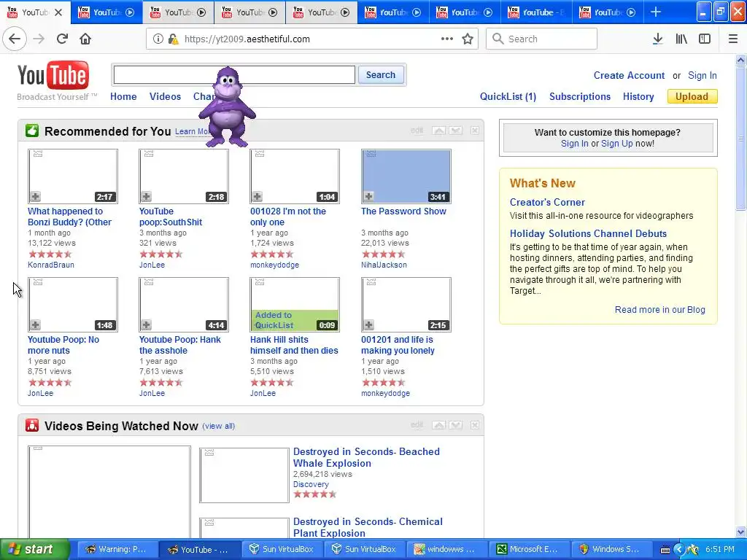Move Recommended for You module down arrow
The width and height of the screenshot is (747, 560).
coord(456,131)
